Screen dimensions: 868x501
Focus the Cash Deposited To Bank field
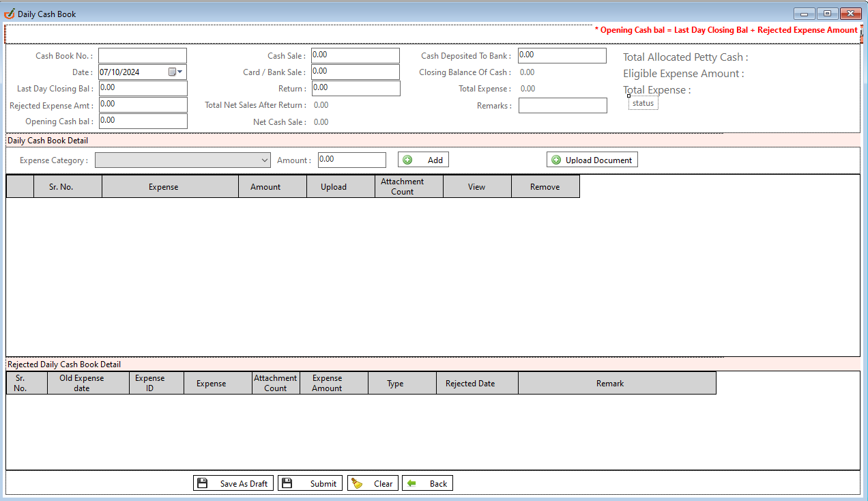562,55
